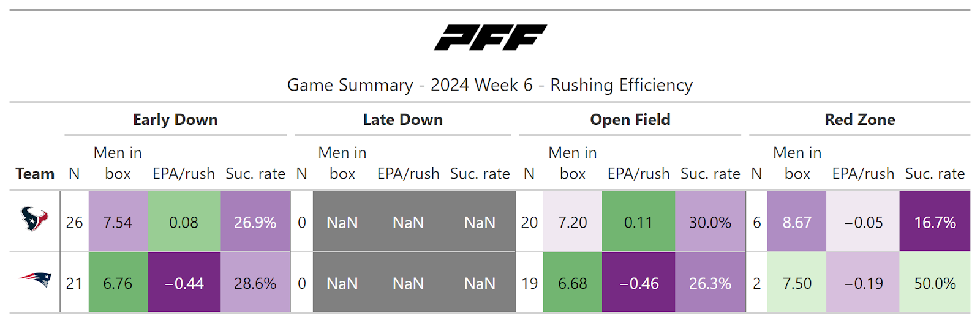Viewport: 980px width, 323px height.
Task: Click the Team column header
Action: pyautogui.click(x=35, y=174)
